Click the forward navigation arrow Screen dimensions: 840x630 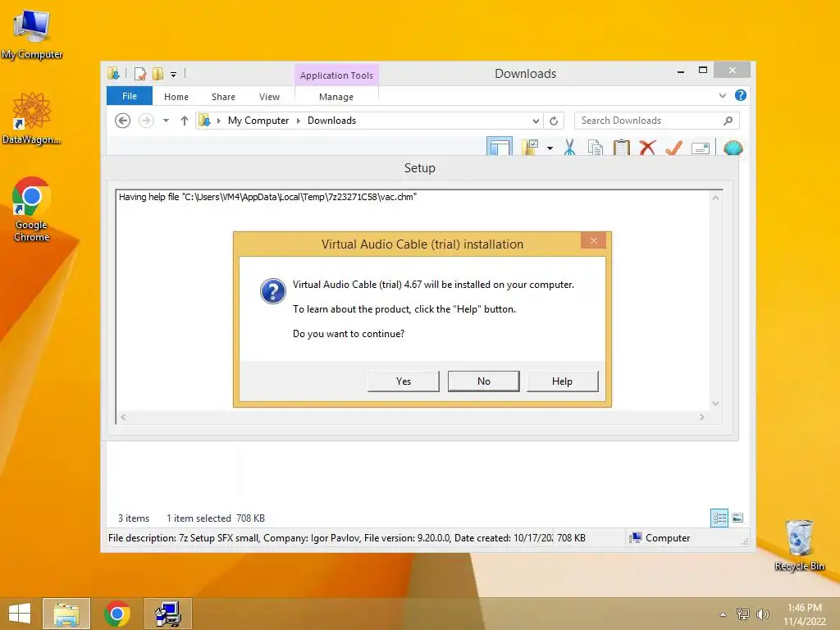click(146, 121)
